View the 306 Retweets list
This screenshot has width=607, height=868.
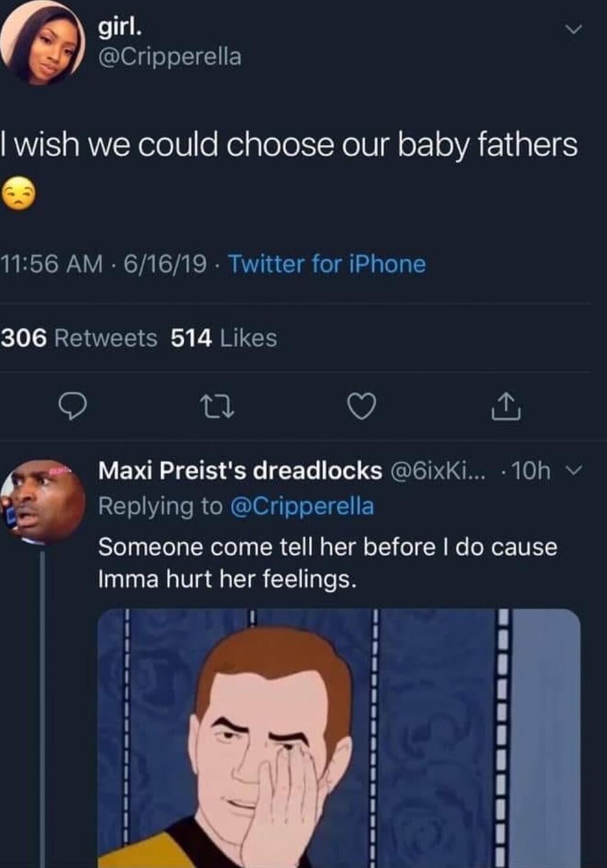(76, 339)
